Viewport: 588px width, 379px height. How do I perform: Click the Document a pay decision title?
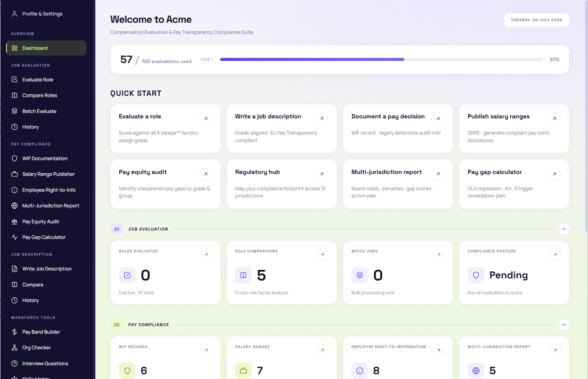[x=388, y=117]
